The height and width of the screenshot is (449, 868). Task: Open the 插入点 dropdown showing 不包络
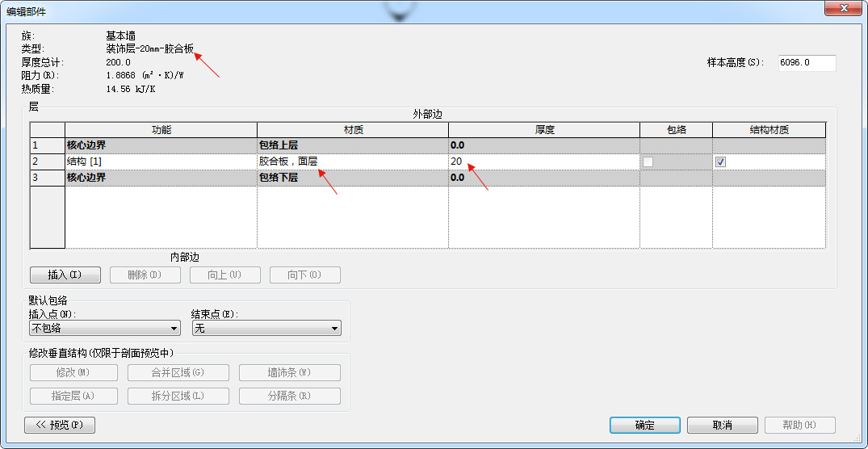click(104, 329)
